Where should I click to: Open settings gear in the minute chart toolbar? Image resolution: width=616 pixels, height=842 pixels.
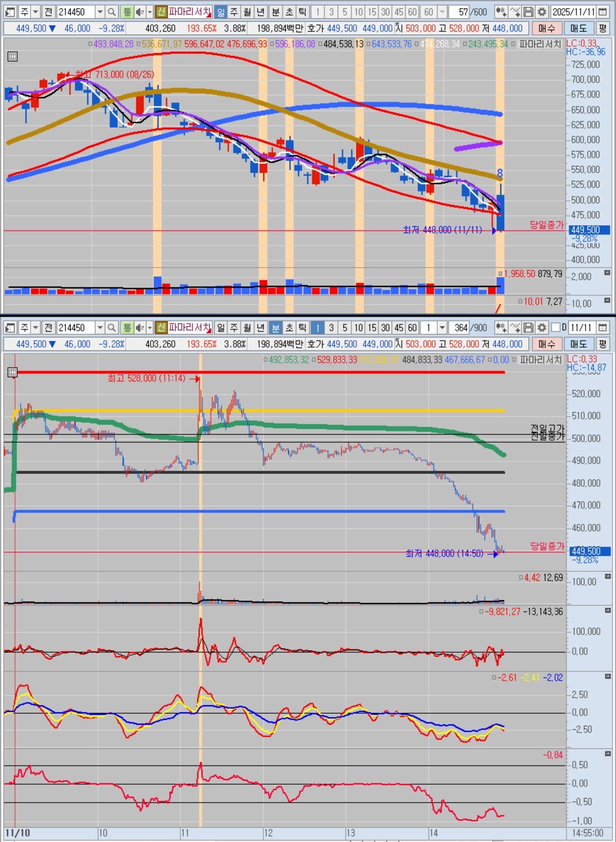[x=542, y=327]
